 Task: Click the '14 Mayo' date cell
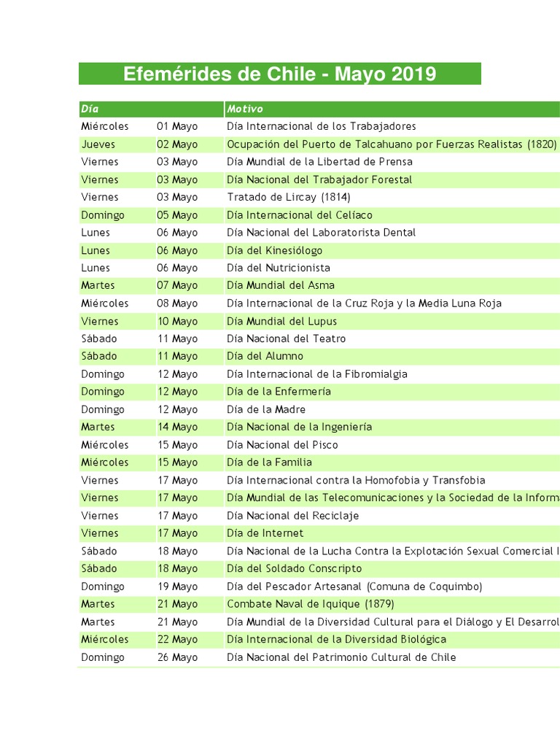click(x=178, y=427)
